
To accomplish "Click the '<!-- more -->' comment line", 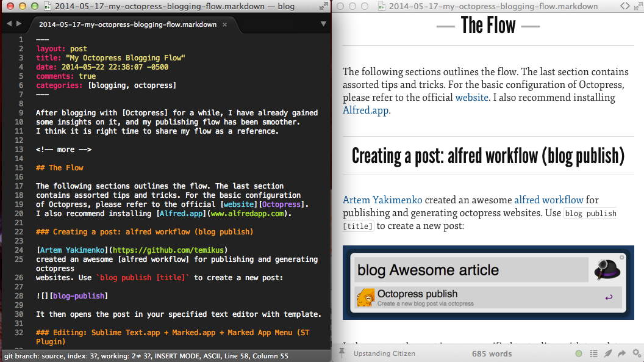I will pos(63,150).
